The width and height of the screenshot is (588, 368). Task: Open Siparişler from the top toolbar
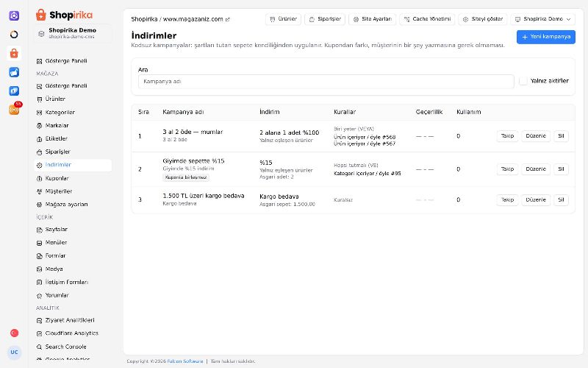tap(325, 19)
